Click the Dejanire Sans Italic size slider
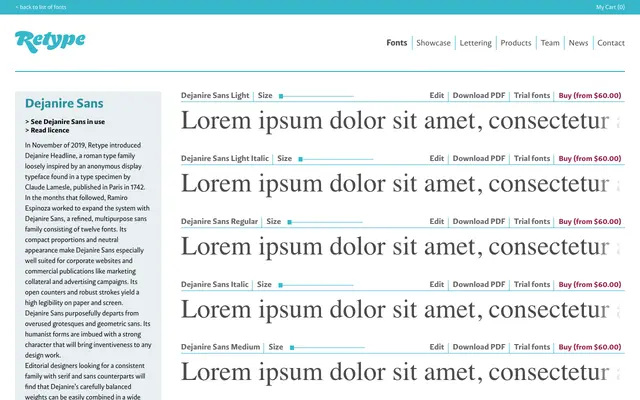 (x=316, y=285)
